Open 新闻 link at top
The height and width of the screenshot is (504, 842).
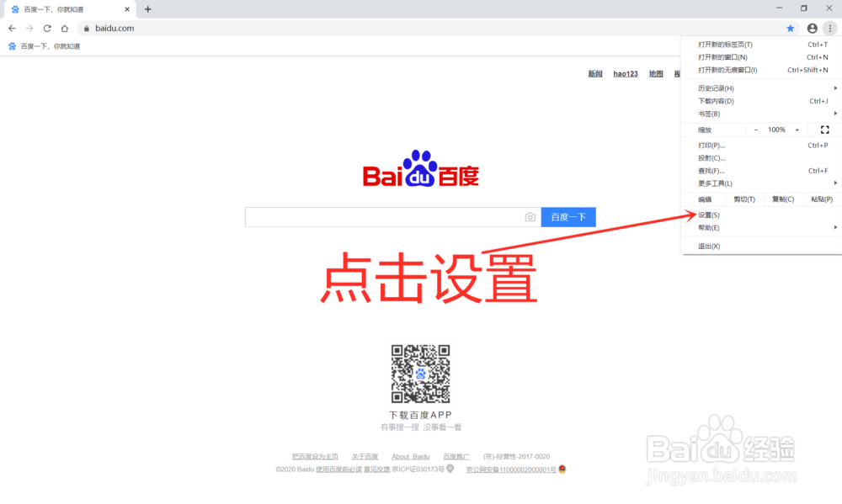[x=595, y=74]
